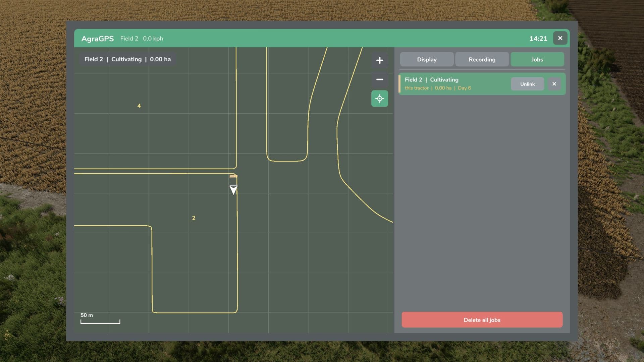Center map on tractor position icon

(x=379, y=99)
